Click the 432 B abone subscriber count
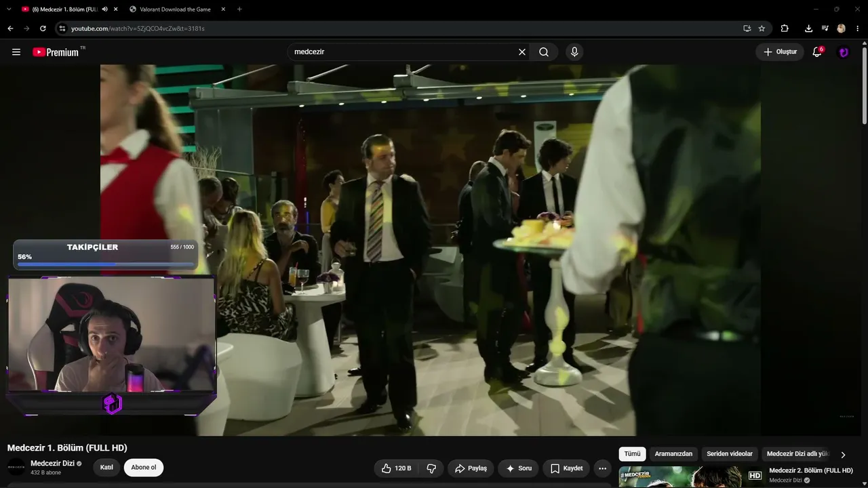Viewport: 868px width, 488px height. click(x=45, y=472)
